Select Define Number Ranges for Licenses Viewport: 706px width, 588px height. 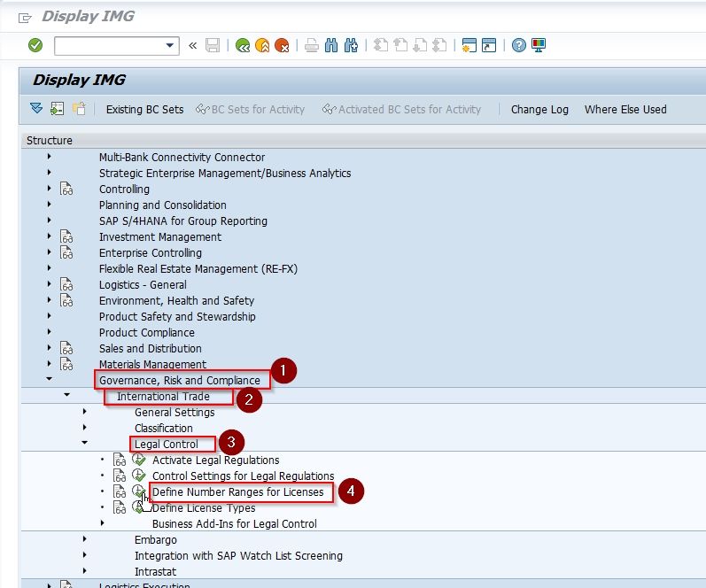[237, 492]
